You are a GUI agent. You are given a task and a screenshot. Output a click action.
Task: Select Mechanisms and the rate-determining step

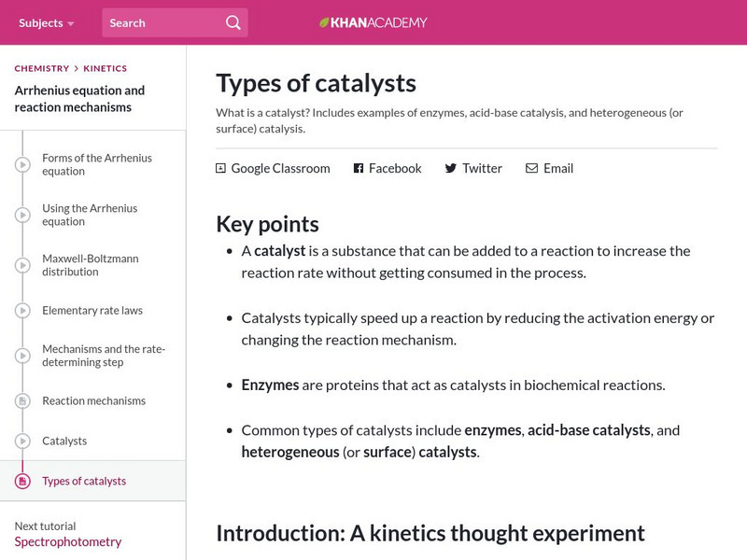tap(104, 356)
